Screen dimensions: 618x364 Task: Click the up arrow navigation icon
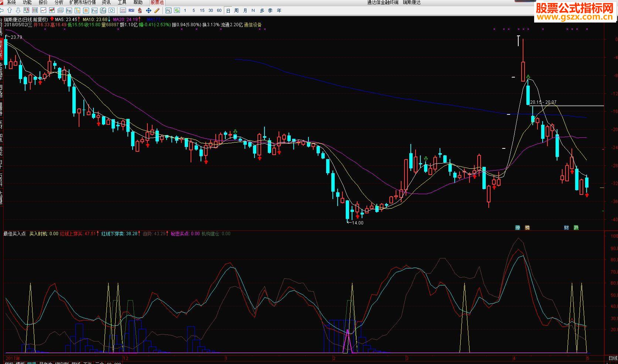[10, 10]
